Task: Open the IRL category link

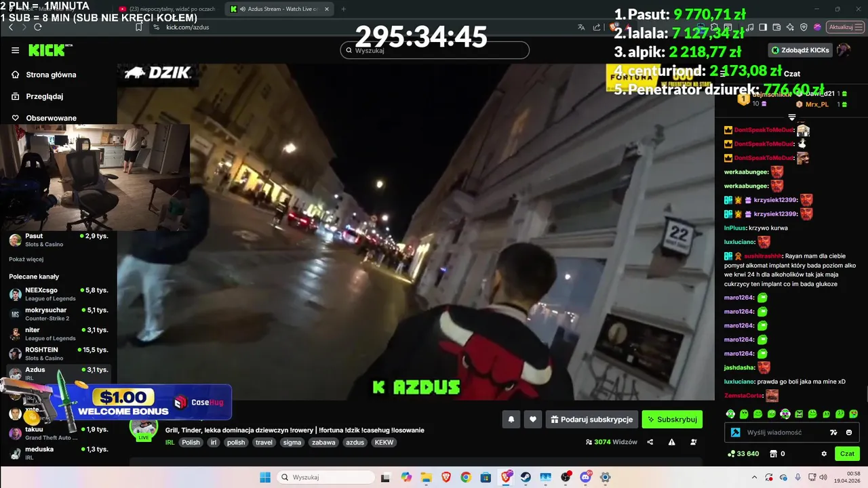Action: pos(170,443)
